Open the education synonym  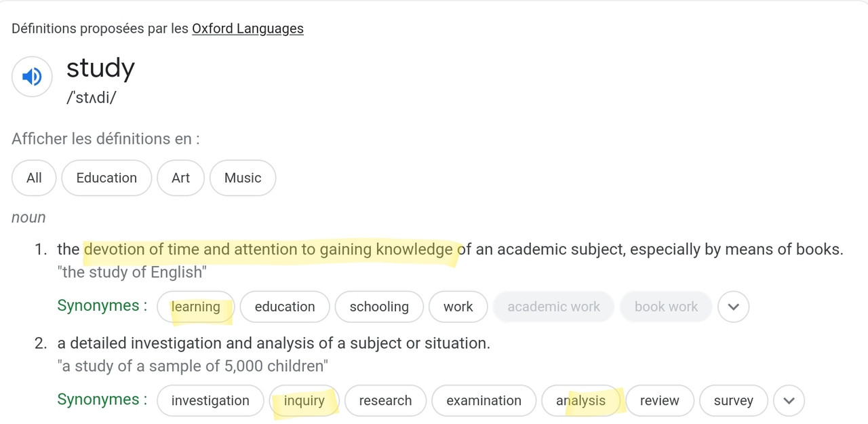pos(285,307)
